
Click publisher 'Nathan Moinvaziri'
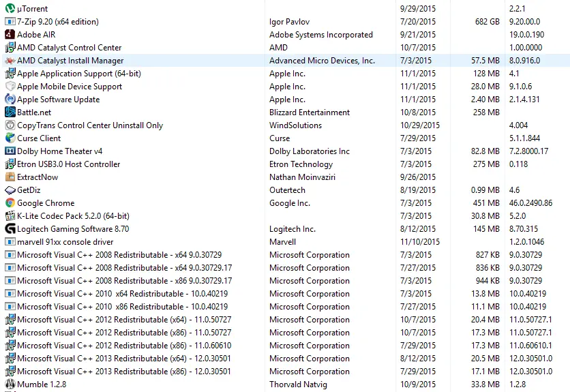[x=302, y=177]
